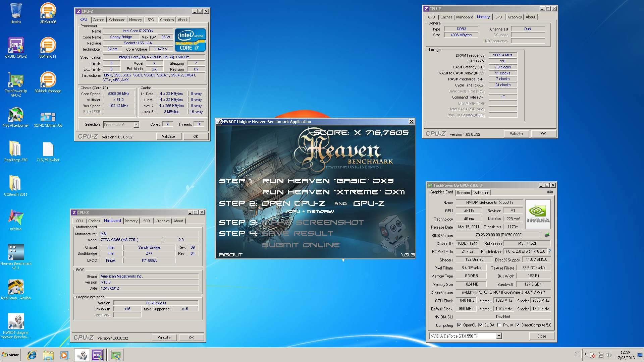Click OK in the Mainboard CPU-Z window

(191, 338)
